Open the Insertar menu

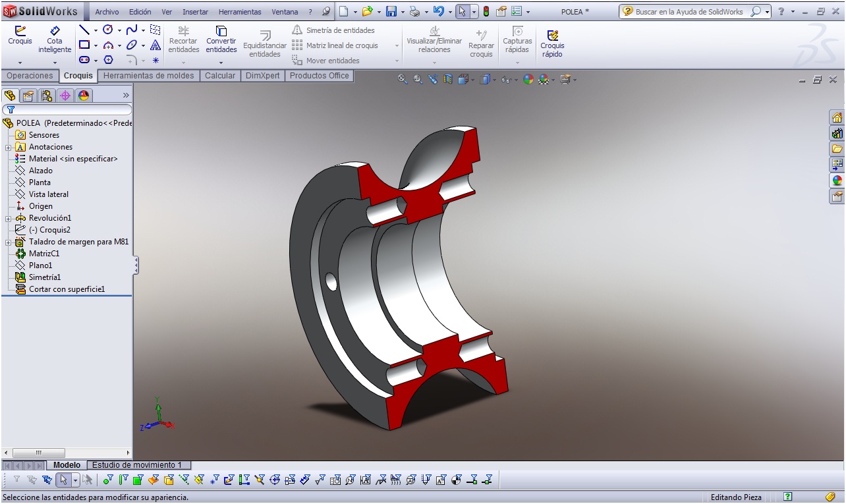pyautogui.click(x=195, y=12)
